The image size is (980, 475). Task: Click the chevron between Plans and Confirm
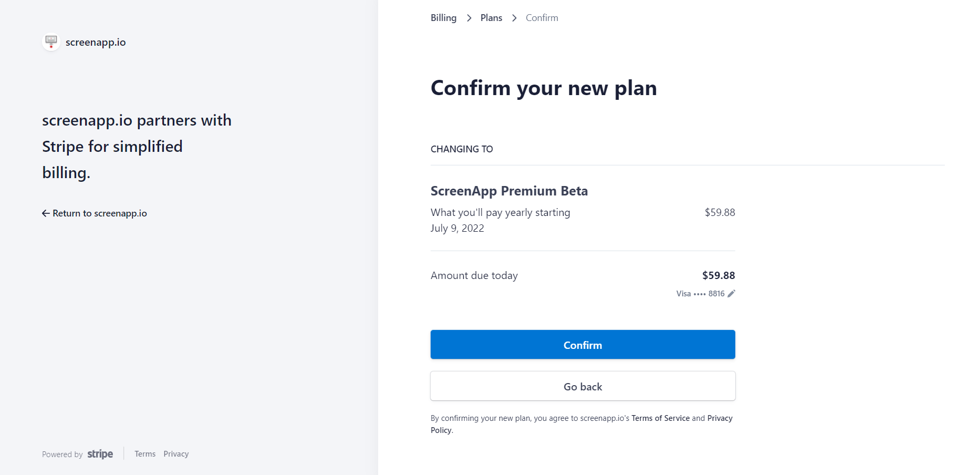click(514, 18)
